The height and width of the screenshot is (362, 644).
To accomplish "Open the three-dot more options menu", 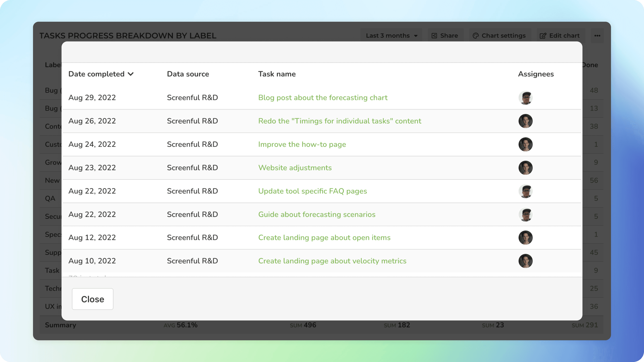I will (597, 36).
